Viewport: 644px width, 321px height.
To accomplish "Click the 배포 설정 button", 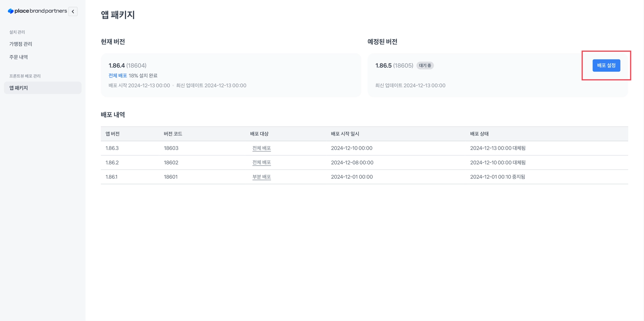I will 606,65.
